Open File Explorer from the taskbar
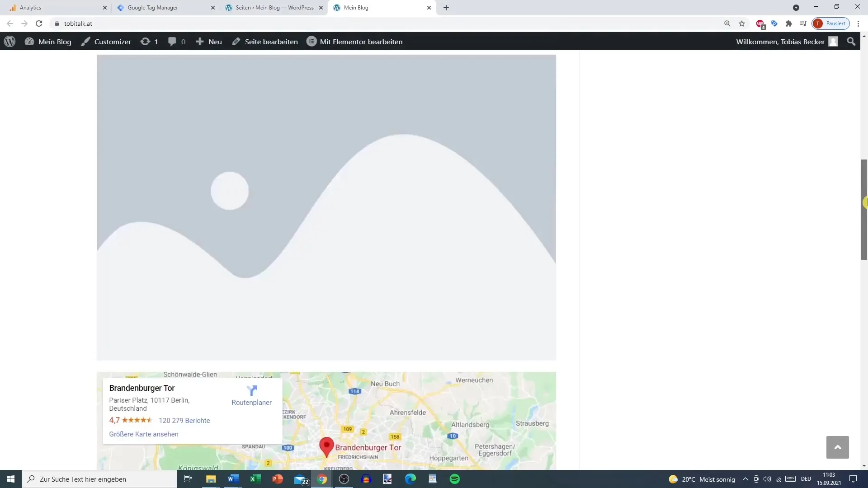 (211, 479)
